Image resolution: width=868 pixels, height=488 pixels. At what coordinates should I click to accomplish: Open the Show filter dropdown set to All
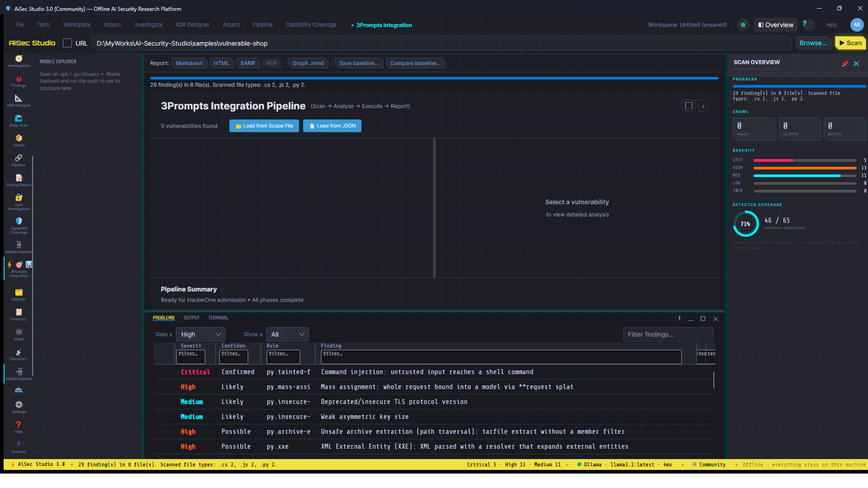pos(288,334)
